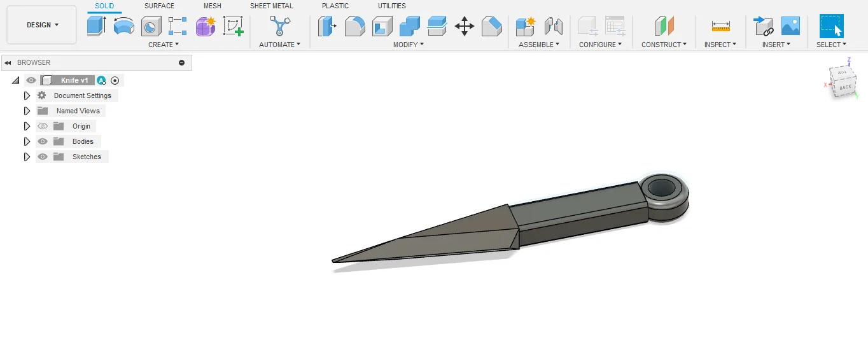Click the Midplane construct icon
Image resolution: width=868 pixels, height=338 pixels.
(664, 26)
